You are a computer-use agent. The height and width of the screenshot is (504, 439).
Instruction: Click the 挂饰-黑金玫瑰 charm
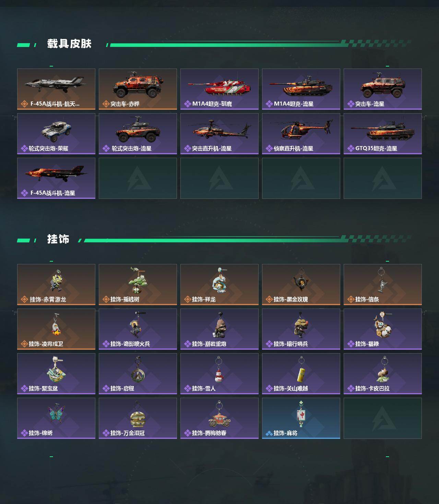pos(301,285)
